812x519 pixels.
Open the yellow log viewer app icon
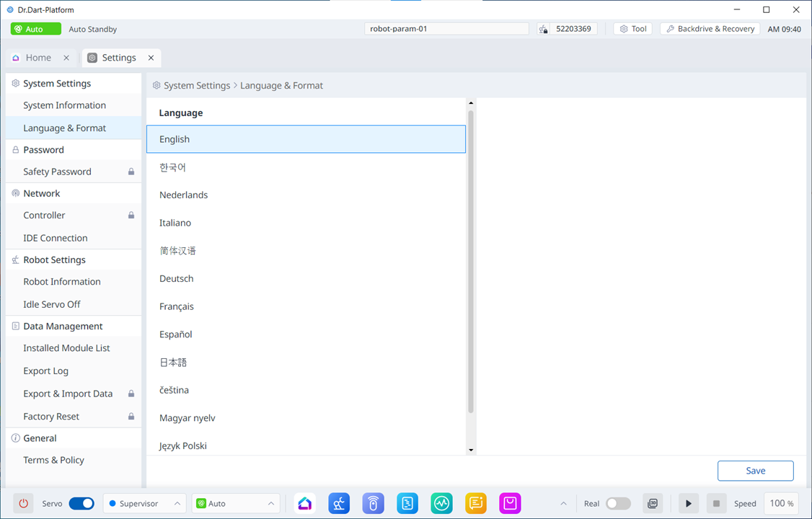[475, 503]
